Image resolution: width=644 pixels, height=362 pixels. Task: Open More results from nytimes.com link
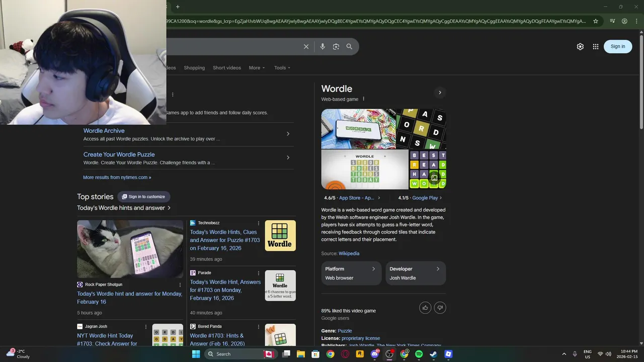tap(117, 177)
